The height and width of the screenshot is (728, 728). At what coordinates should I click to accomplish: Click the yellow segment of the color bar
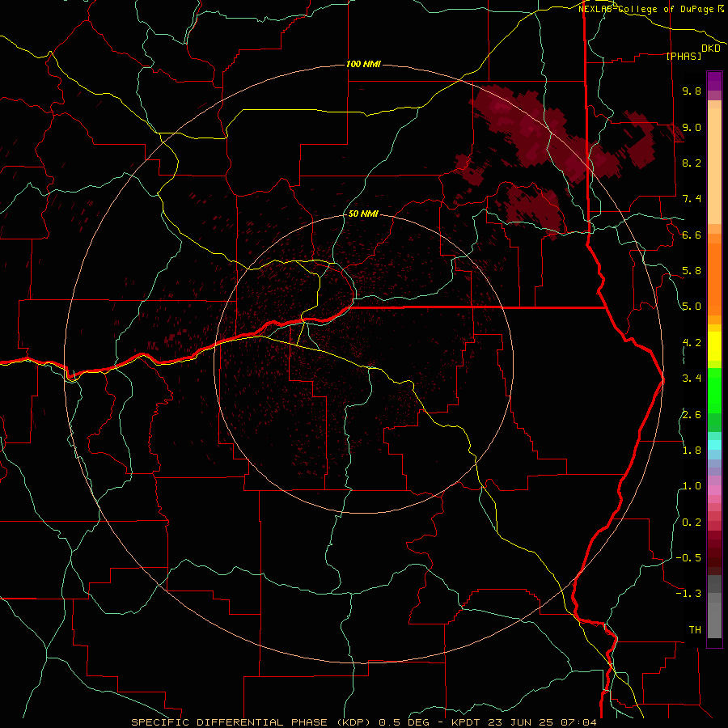pos(714,346)
